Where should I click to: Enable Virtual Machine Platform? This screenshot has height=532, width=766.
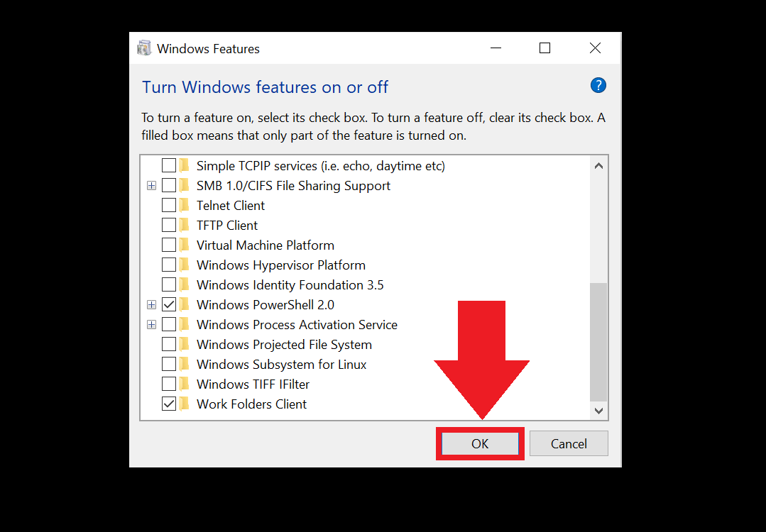click(x=168, y=245)
